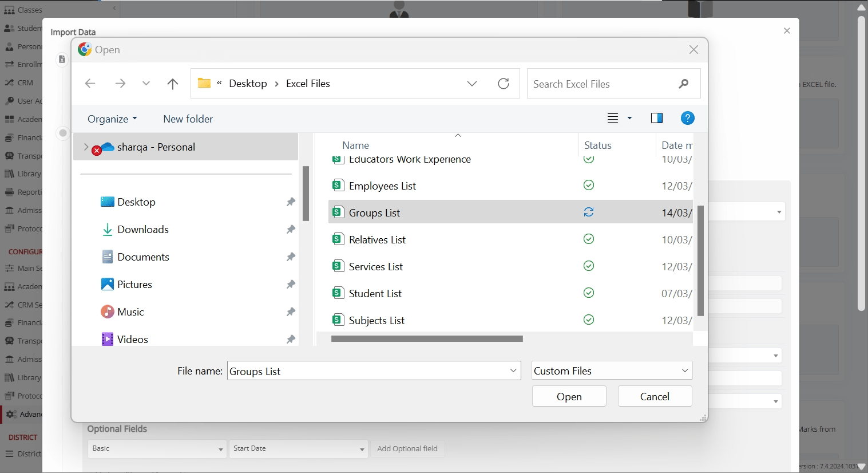The image size is (868, 473).
Task: Select the Student List file
Action: tap(375, 294)
